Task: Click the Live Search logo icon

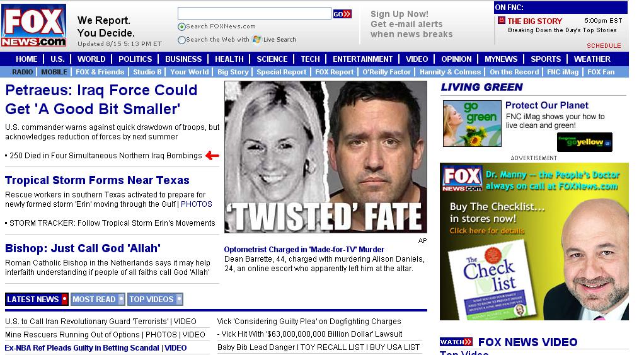Action: coord(256,40)
